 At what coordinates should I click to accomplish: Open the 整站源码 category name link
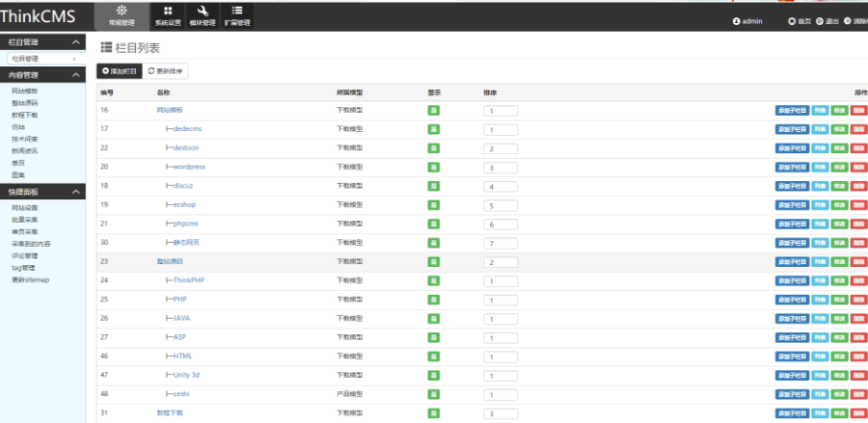pos(170,261)
